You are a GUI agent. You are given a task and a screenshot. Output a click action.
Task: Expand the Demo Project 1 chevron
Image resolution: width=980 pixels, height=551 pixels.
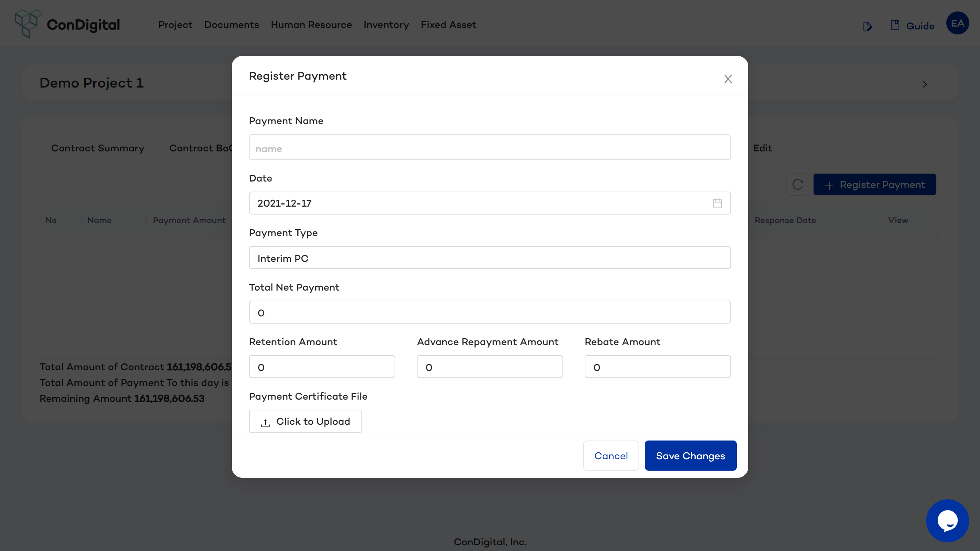pos(924,84)
